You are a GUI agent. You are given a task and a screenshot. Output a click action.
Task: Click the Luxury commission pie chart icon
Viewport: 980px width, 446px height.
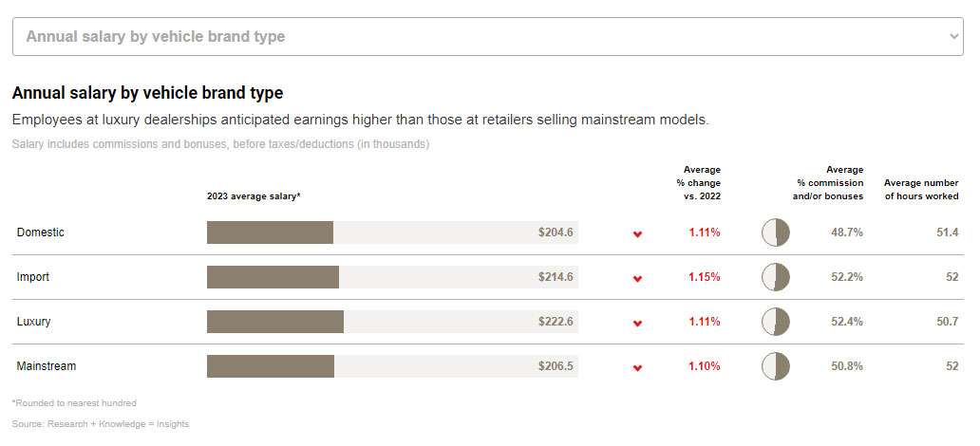776,322
